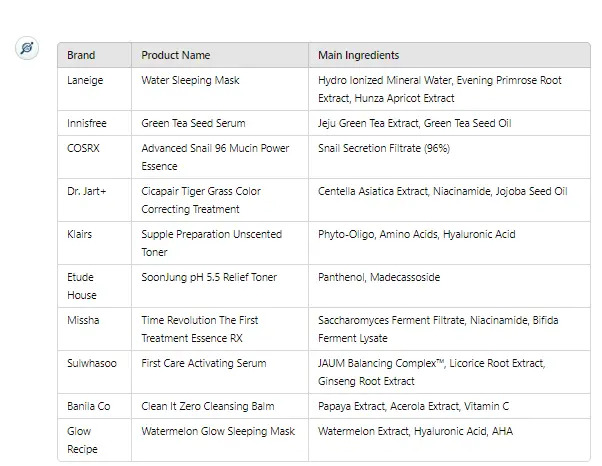The image size is (602, 466).
Task: Click the Brand column header
Action: pyautogui.click(x=81, y=55)
